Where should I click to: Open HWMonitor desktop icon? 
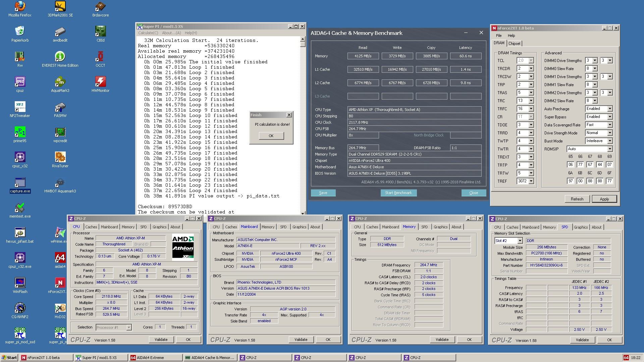(100, 85)
